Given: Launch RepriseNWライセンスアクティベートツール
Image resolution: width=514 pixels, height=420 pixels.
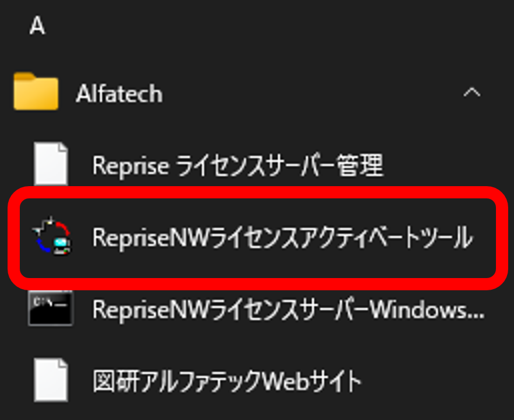Looking at the screenshot, I should click(282, 238).
